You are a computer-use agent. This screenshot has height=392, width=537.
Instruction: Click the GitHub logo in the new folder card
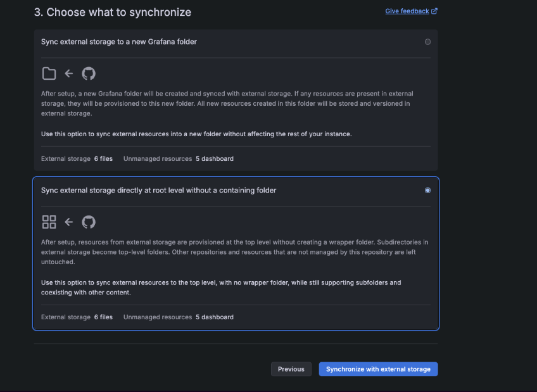tap(89, 73)
